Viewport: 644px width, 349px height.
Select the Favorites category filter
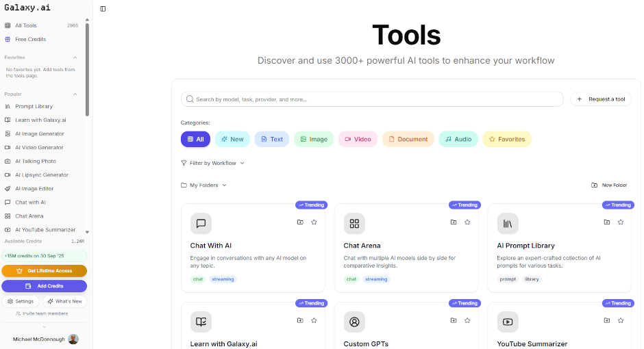(507, 140)
